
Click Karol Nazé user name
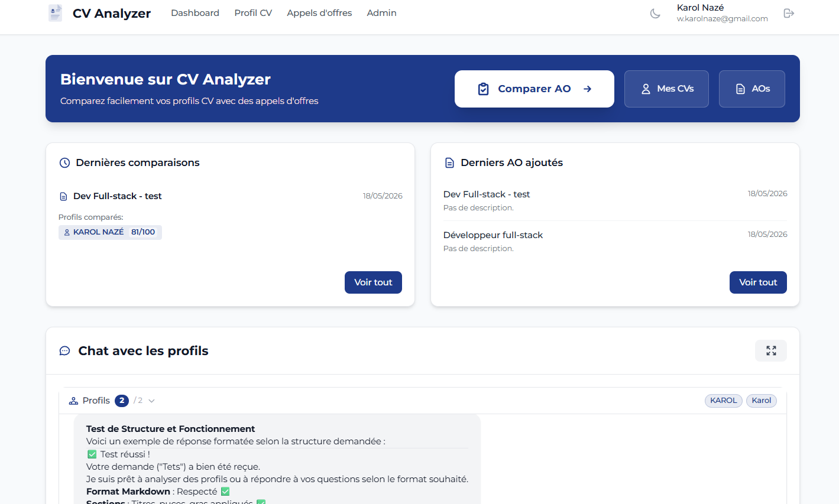(x=700, y=8)
